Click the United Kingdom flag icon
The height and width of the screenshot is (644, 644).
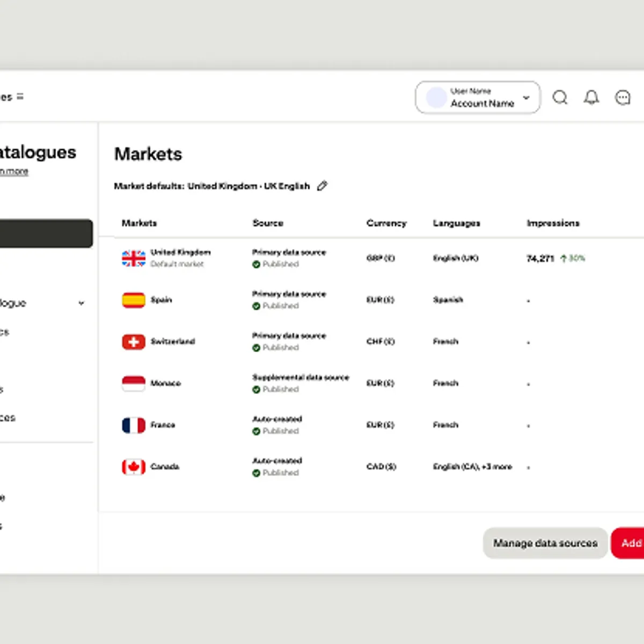point(134,258)
